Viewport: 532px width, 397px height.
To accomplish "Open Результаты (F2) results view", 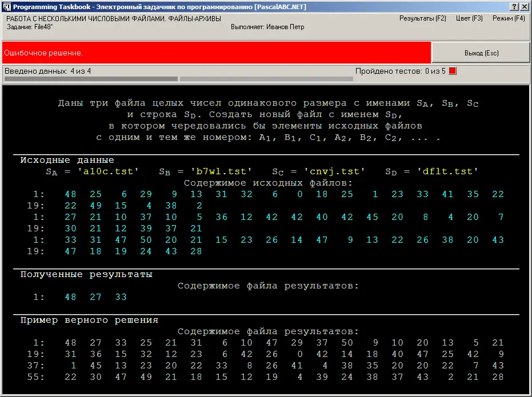I will [422, 18].
